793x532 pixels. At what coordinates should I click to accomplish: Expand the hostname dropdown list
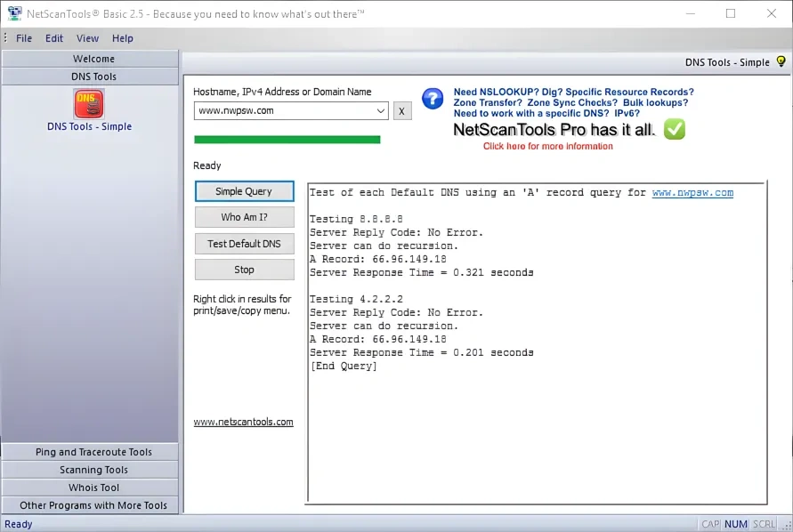pos(381,110)
